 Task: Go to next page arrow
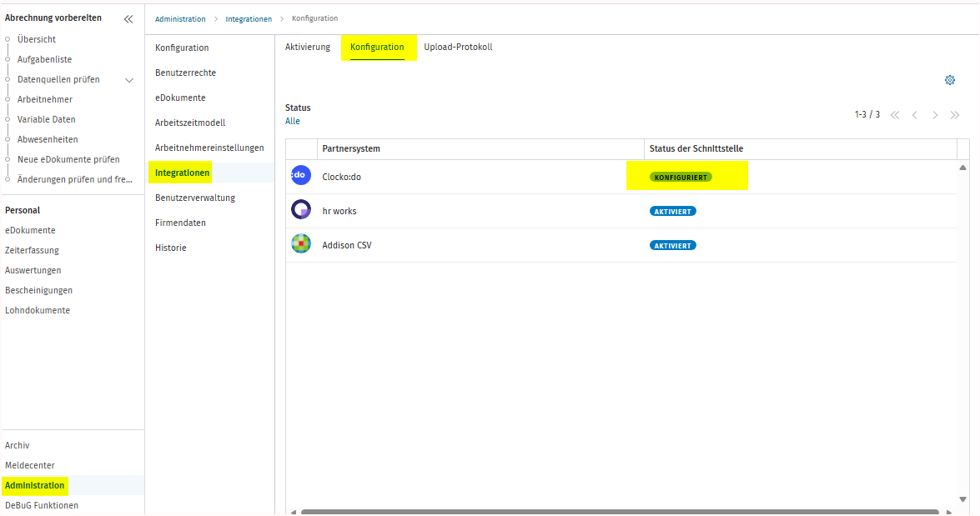[935, 115]
